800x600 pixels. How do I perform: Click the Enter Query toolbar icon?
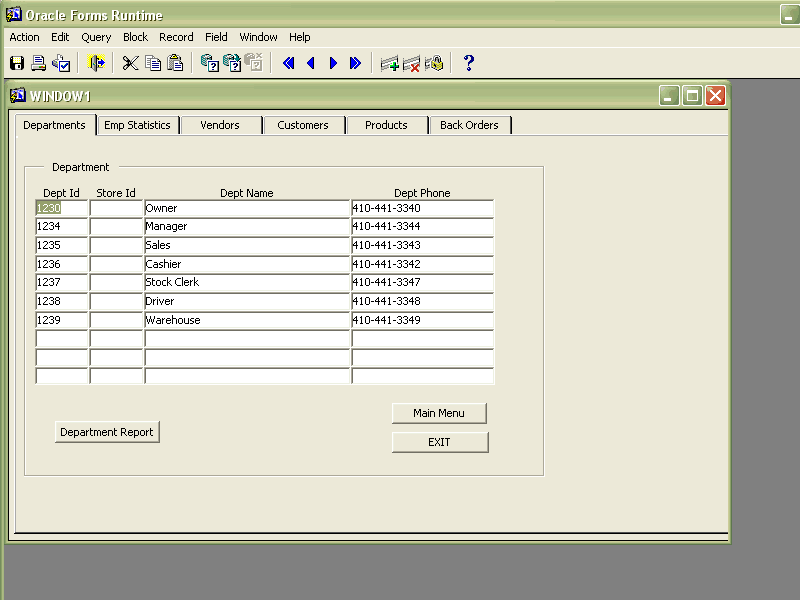[x=210, y=63]
